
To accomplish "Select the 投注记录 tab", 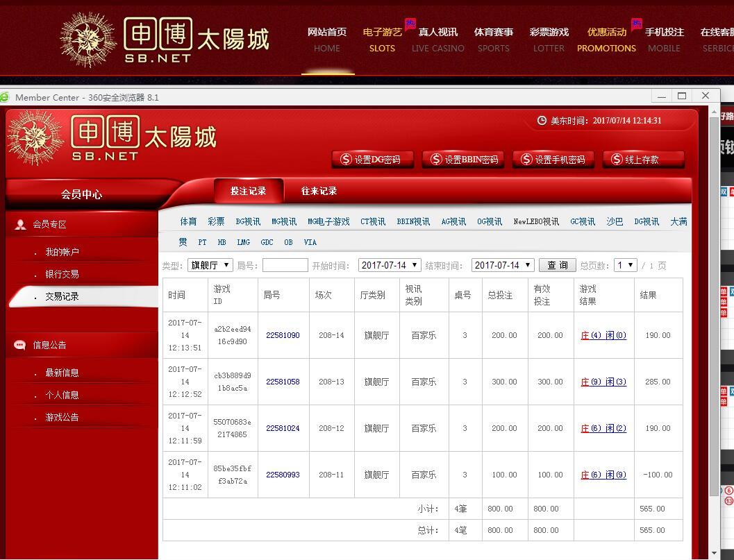I will coord(248,192).
